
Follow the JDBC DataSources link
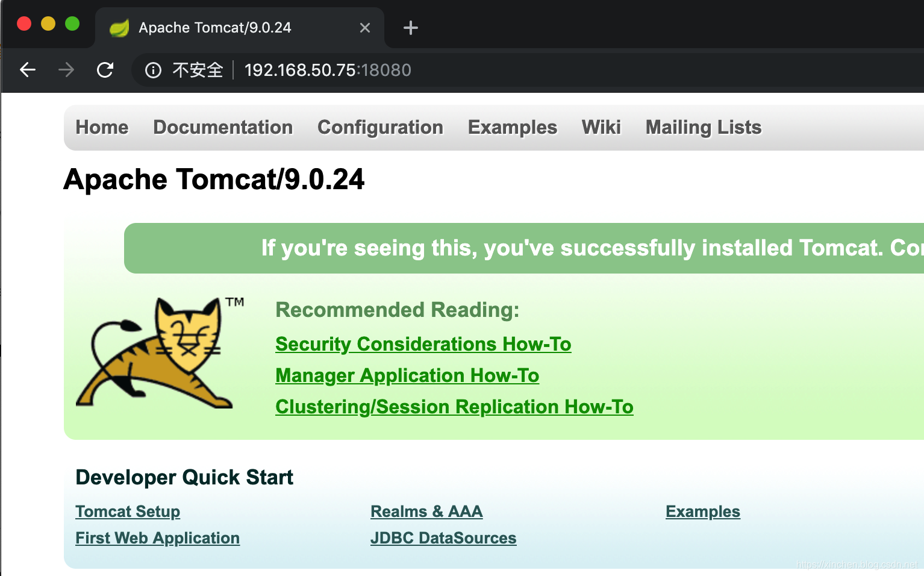(x=443, y=538)
